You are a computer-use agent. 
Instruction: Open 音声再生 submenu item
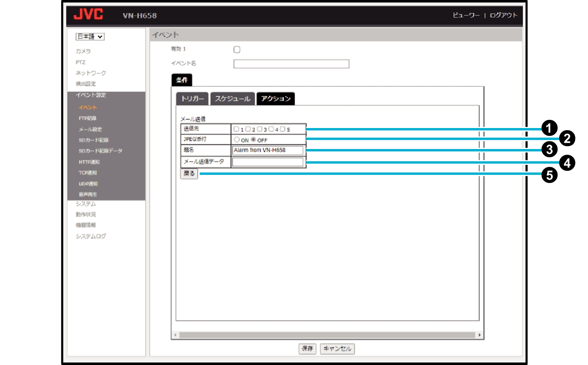pos(88,194)
